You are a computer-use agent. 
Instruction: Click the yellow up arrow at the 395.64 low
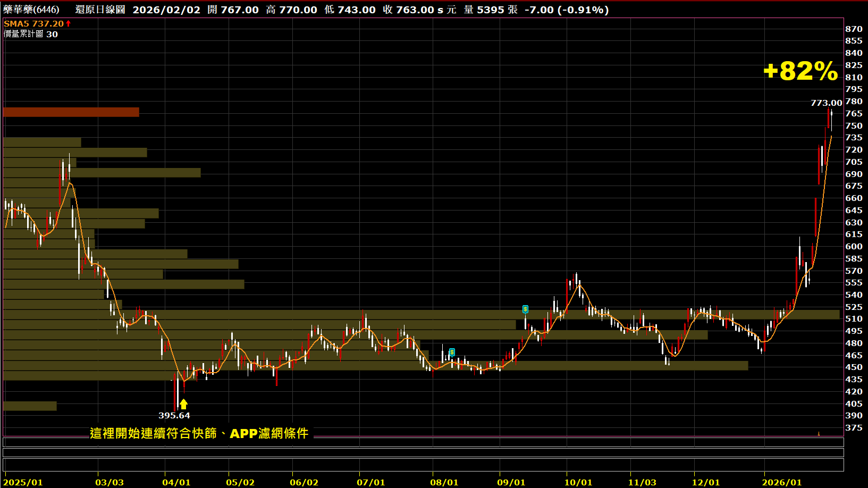tap(183, 405)
